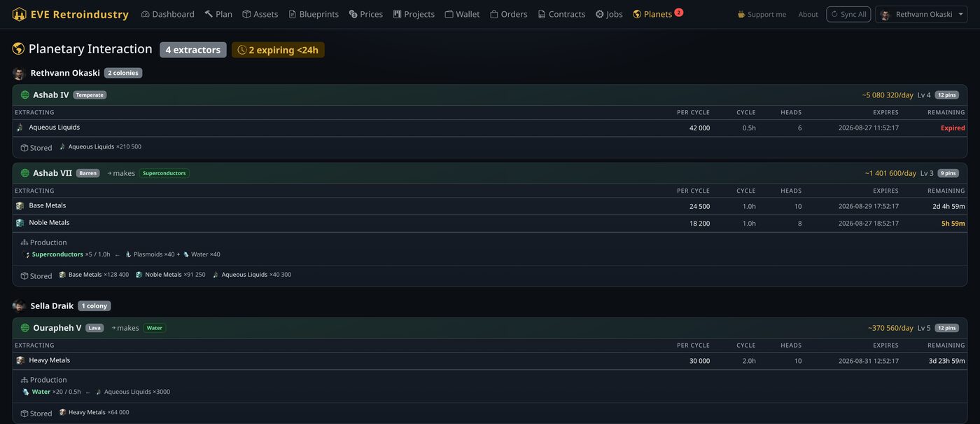Click the Heavy Metals ×64 000 stored icon
Viewport: 980px width, 424px height.
coord(62,412)
